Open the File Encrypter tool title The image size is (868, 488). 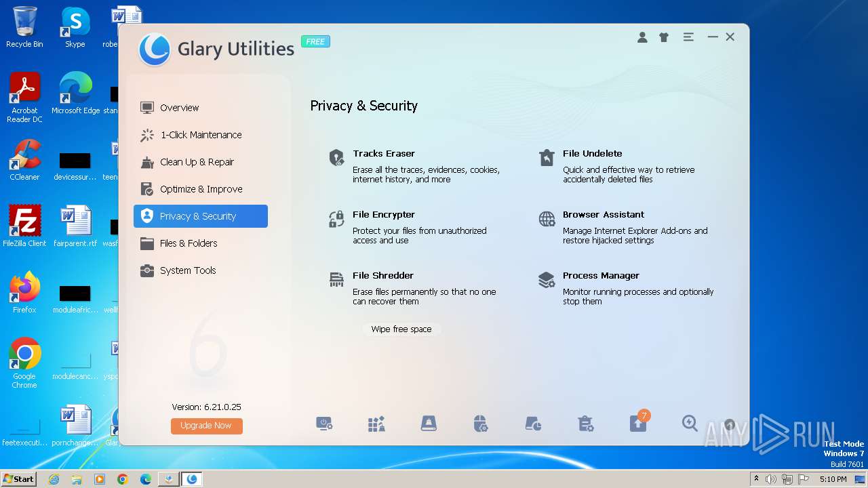384,215
